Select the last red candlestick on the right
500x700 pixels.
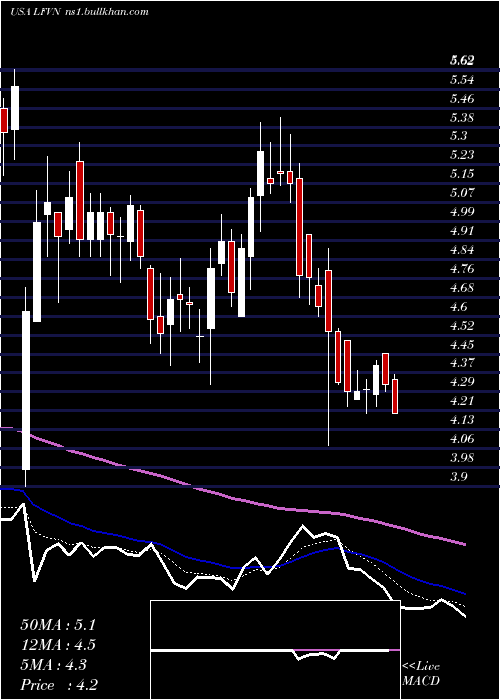tap(395, 396)
